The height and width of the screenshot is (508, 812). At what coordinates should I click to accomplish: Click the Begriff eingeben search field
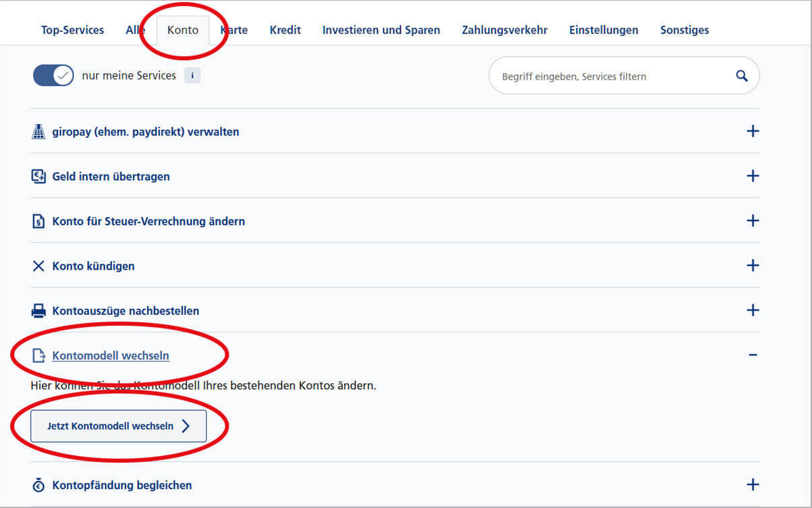624,76
